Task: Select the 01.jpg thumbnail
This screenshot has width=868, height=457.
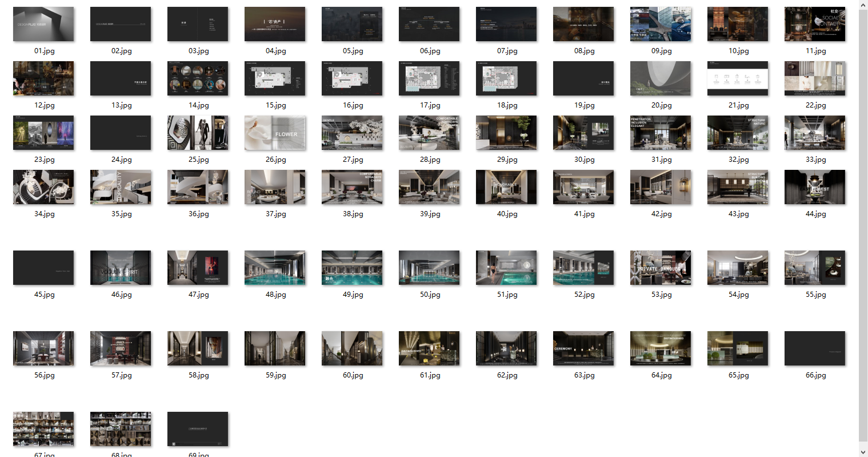Action: pos(43,24)
